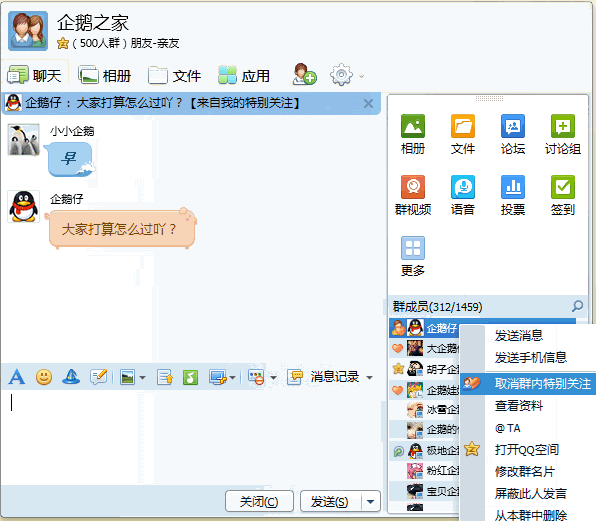Click the green music share icon
Image resolution: width=596 pixels, height=521 pixels.
tap(190, 377)
